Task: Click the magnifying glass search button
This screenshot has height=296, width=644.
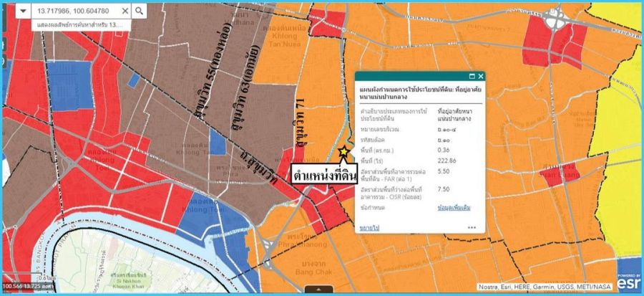Action: tap(140, 11)
